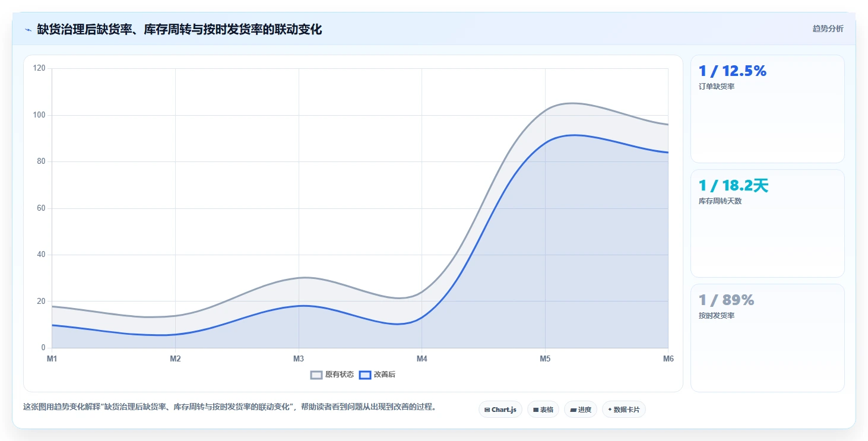Open the 订单缺货率 metric card
Viewport: 868px width, 441px height.
click(x=767, y=109)
